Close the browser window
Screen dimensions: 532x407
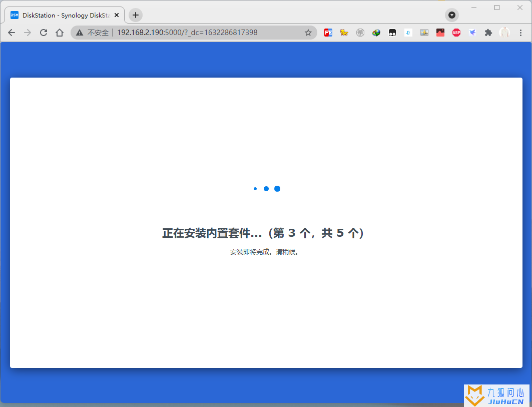tap(520, 8)
